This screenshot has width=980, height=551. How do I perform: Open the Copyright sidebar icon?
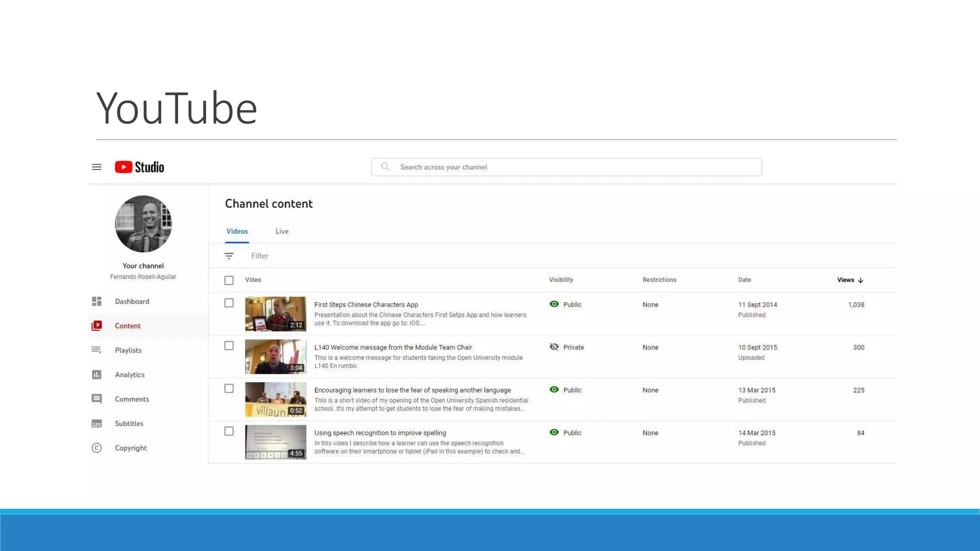tap(97, 448)
